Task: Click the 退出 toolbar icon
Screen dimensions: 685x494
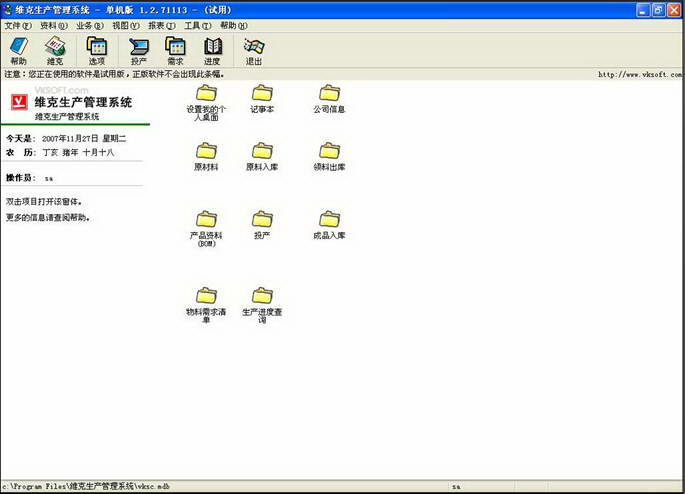Action: (x=254, y=51)
